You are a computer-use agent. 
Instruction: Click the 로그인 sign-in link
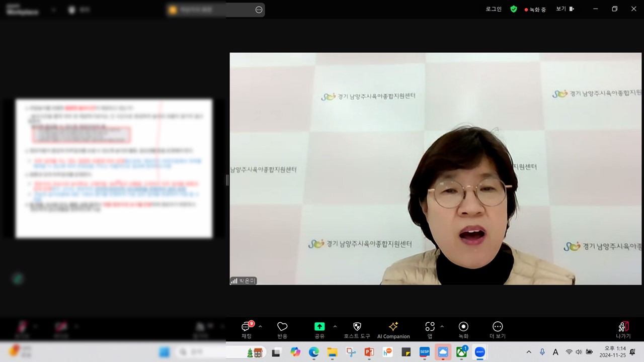(494, 9)
